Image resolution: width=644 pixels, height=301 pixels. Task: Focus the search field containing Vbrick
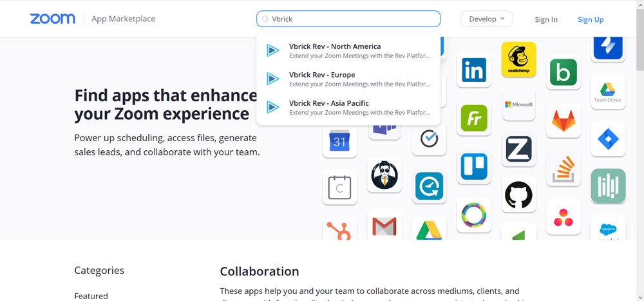pos(348,19)
